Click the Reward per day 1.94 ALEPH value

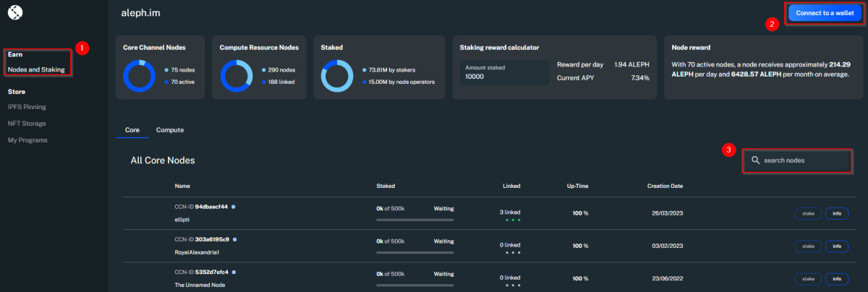tap(632, 65)
